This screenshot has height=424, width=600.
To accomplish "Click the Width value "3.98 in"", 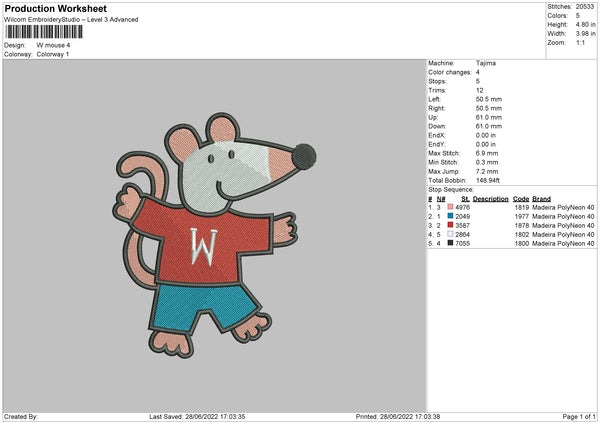I will click(x=585, y=34).
